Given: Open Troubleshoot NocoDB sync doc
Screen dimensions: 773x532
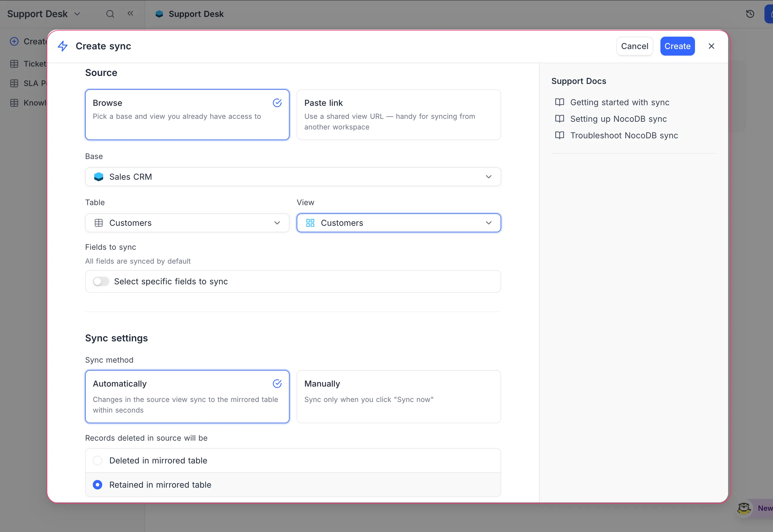Looking at the screenshot, I should [624, 135].
